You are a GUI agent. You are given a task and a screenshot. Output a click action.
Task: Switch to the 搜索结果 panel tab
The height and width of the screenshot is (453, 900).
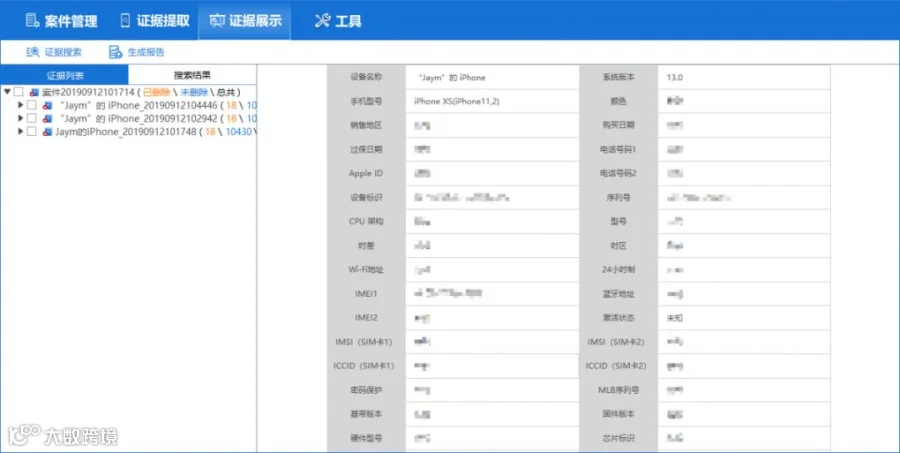192,75
